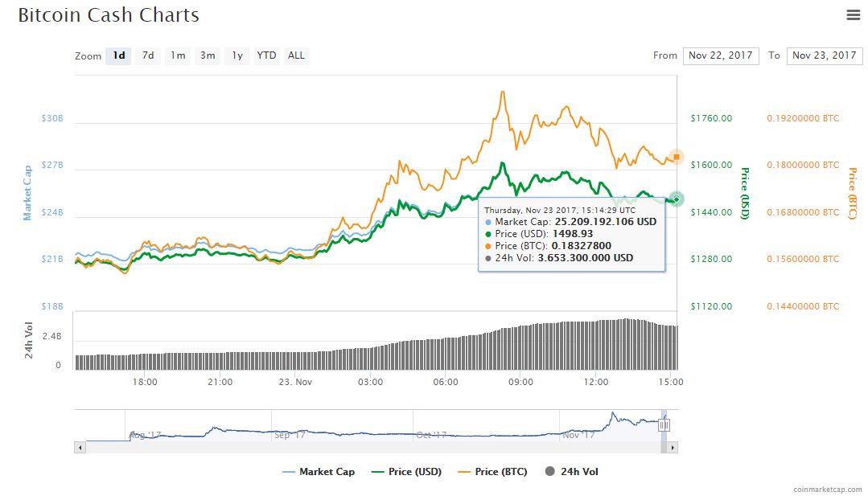Click the orange BTC price marker
The width and height of the screenshot is (868, 496).
tap(677, 157)
